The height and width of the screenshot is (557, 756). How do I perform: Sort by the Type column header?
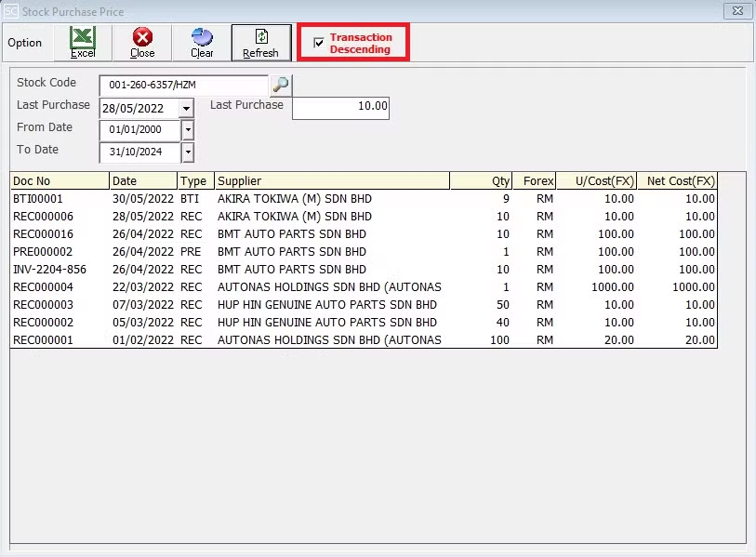tap(196, 180)
